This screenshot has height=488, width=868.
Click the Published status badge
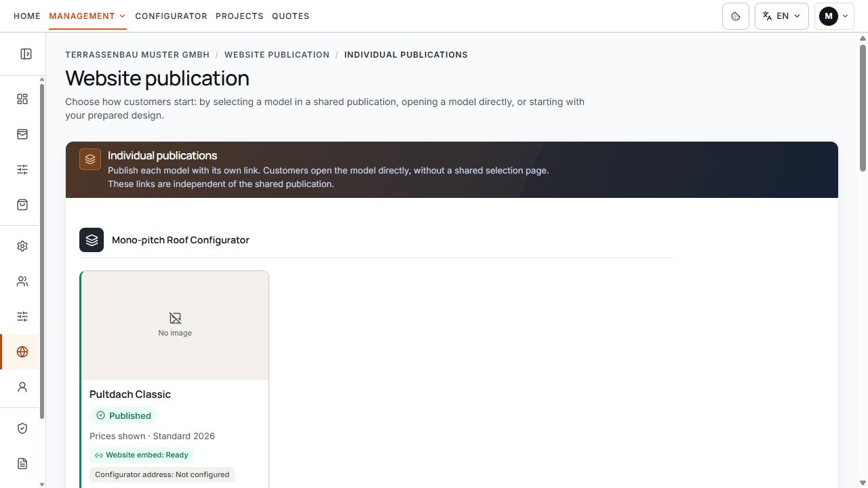pyautogui.click(x=123, y=415)
